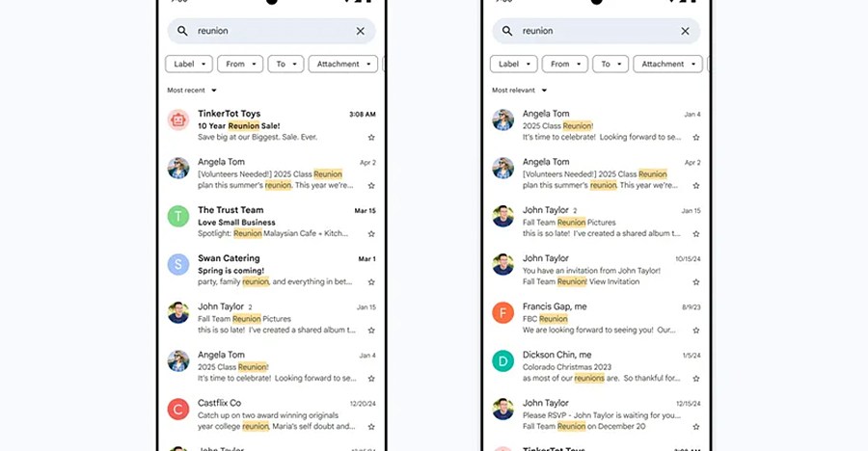Tap Dickson Chin teal D avatar
This screenshot has height=451, width=868.
tap(502, 360)
